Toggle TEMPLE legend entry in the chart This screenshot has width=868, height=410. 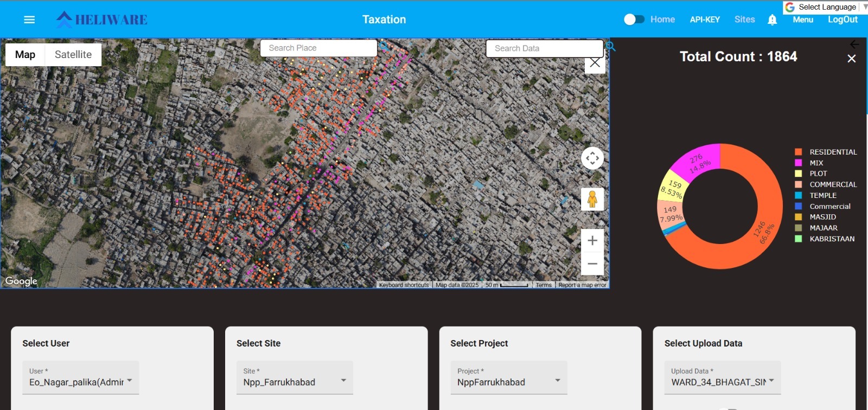click(815, 195)
